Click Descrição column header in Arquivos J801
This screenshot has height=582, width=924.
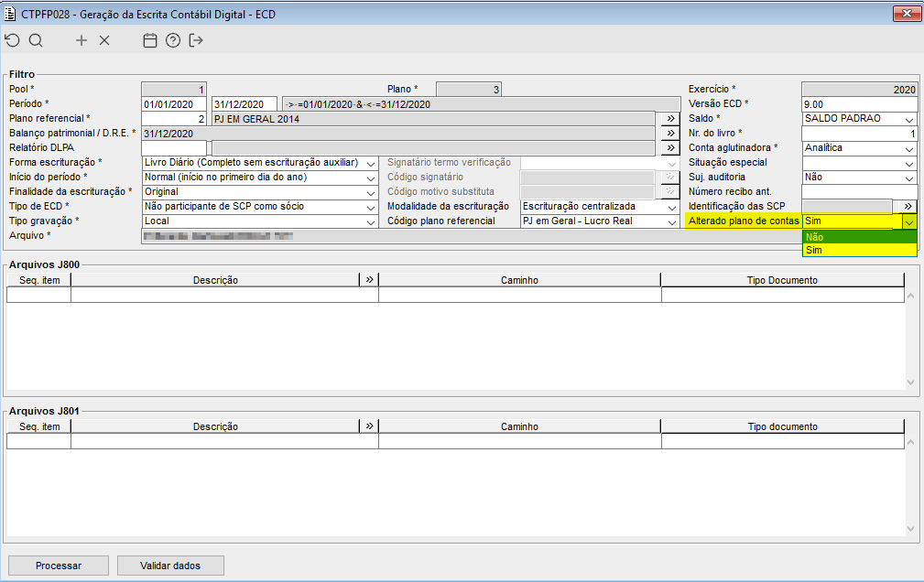pos(215,426)
